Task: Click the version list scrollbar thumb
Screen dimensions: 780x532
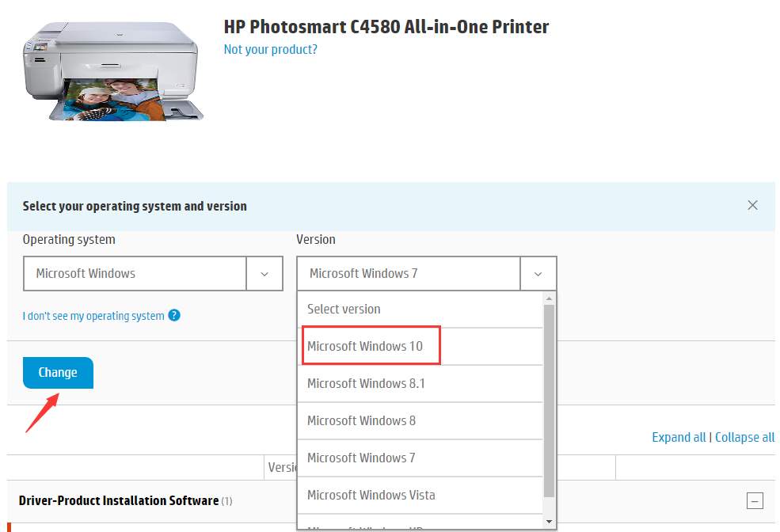Action: [x=550, y=401]
